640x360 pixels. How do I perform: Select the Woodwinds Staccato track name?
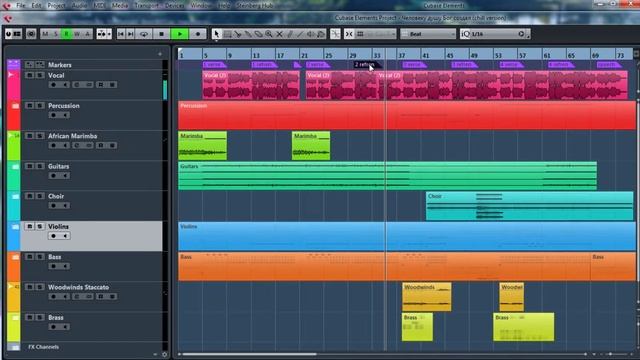tap(78, 287)
